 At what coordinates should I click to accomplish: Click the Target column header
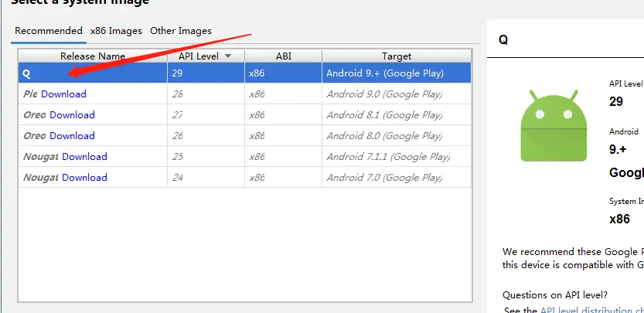click(397, 56)
